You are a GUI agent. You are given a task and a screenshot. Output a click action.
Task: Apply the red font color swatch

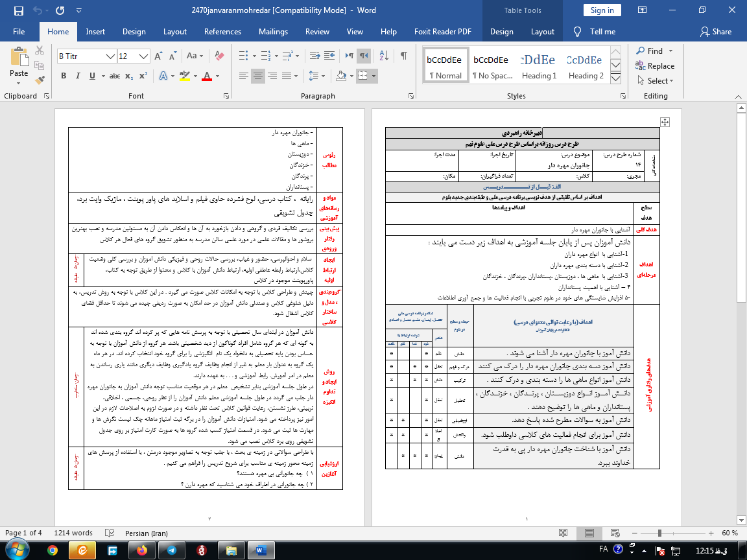point(207,76)
